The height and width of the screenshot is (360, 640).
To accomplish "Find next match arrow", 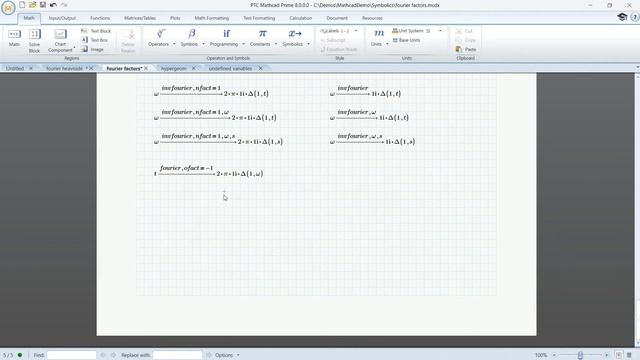I will click(x=113, y=355).
